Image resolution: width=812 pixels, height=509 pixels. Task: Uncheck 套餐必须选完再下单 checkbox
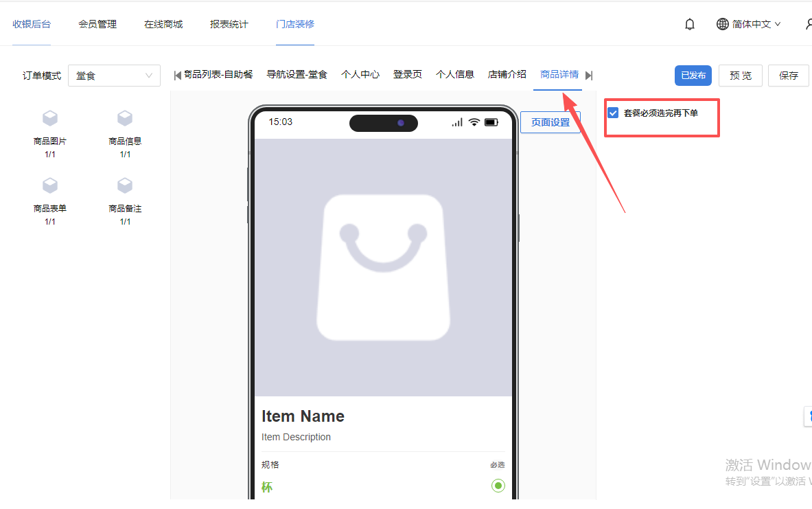tap(613, 113)
